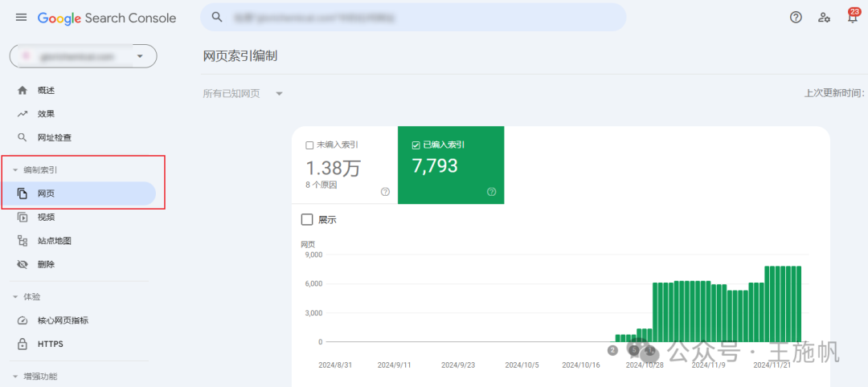Click the home icon beside 概述
Viewport: 868px width, 387px height.
(23, 90)
